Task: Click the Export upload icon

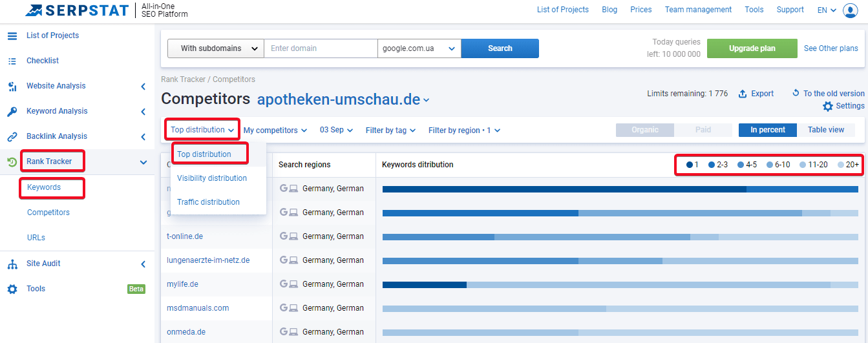Action: pyautogui.click(x=743, y=94)
